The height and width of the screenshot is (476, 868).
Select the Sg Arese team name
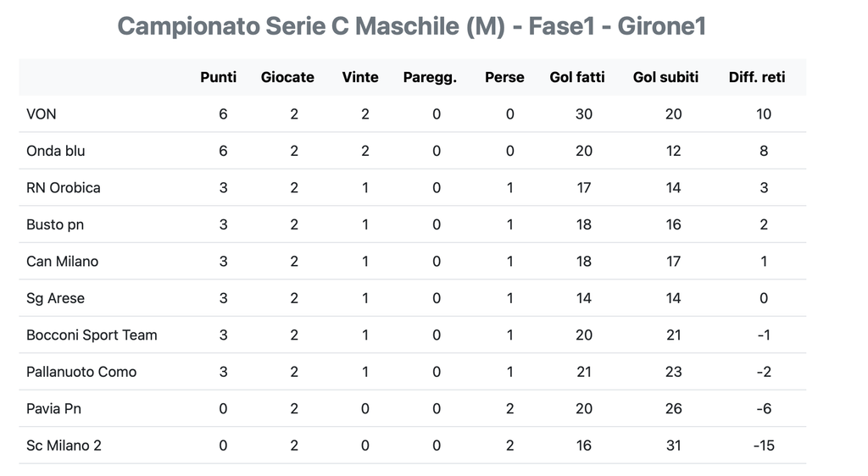[56, 298]
